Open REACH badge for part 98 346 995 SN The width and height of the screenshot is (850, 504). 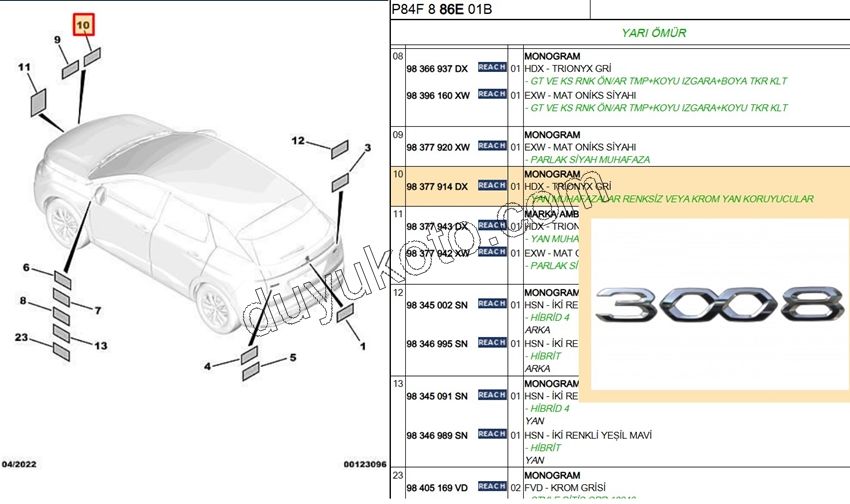491,343
